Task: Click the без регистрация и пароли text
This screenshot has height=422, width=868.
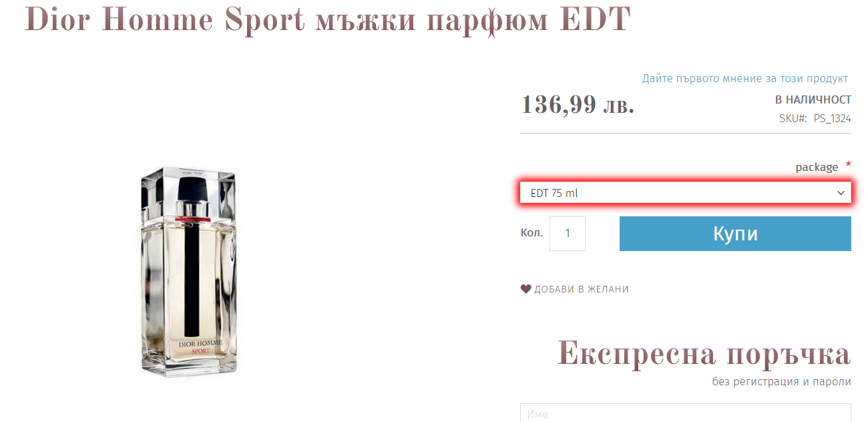Action: click(x=781, y=382)
